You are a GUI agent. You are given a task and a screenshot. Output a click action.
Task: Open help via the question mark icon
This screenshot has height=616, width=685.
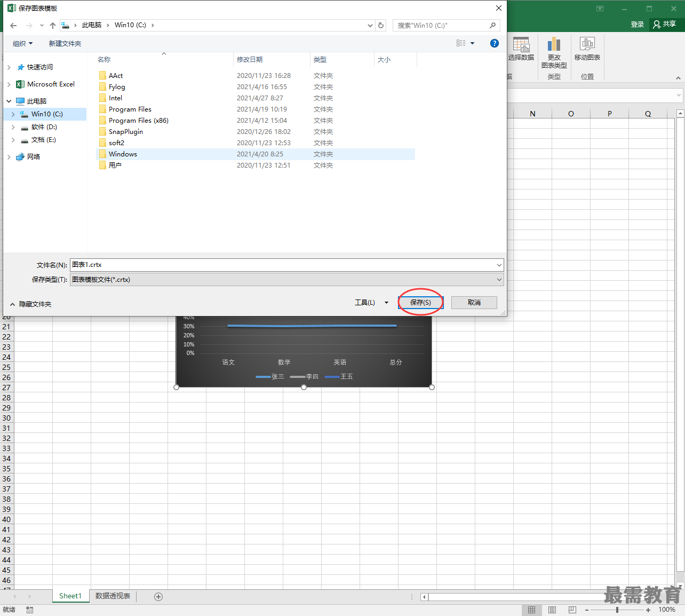[x=495, y=43]
